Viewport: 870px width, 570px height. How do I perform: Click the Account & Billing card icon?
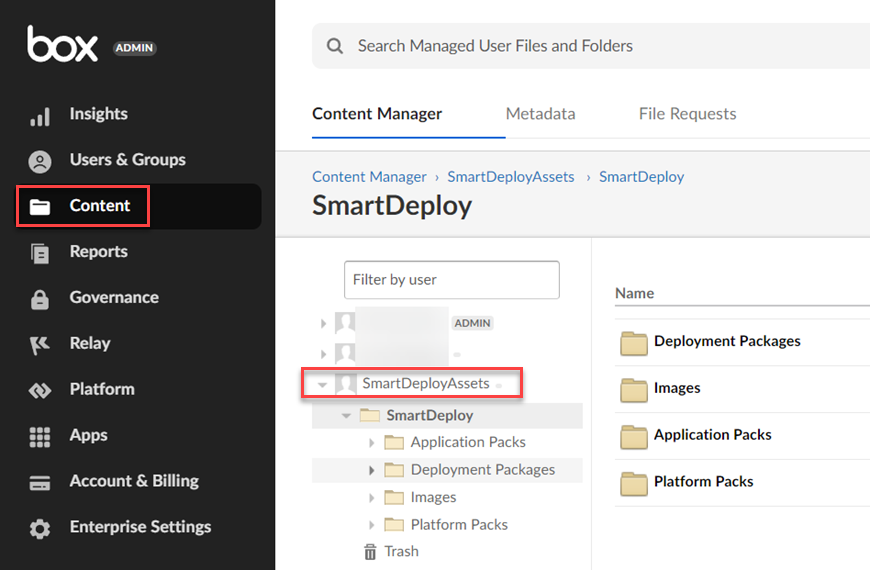(40, 483)
